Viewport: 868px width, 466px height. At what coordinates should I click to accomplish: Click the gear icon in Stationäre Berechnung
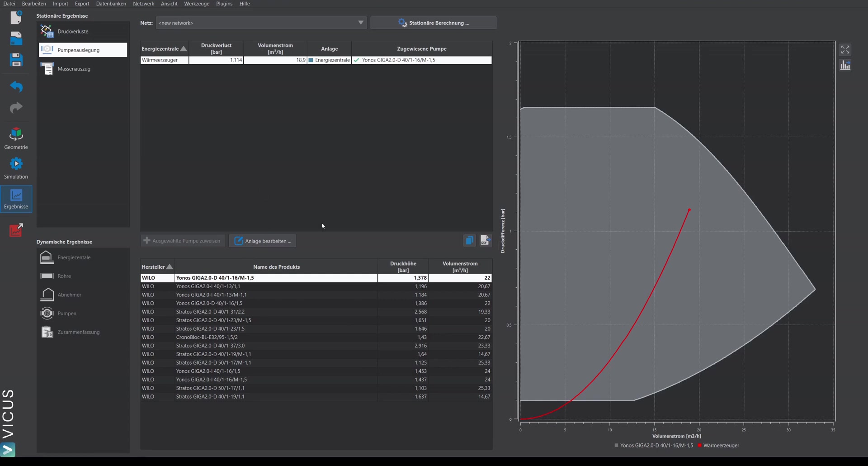tap(402, 23)
